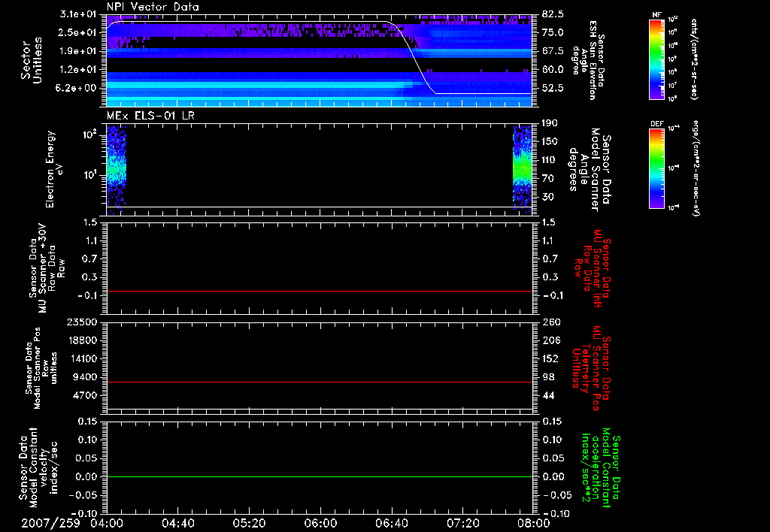Click the 'Model Scanner Pos Raw' axis label
Screen dimensions: 770x532
point(41,369)
